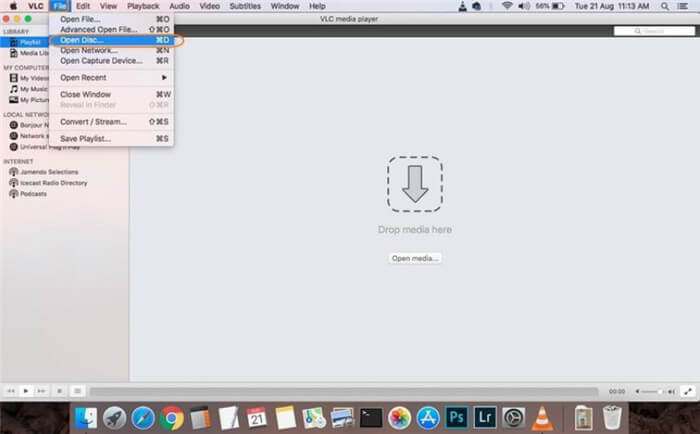Open the Audio menu
This screenshot has height=434, width=700.
tap(179, 6)
